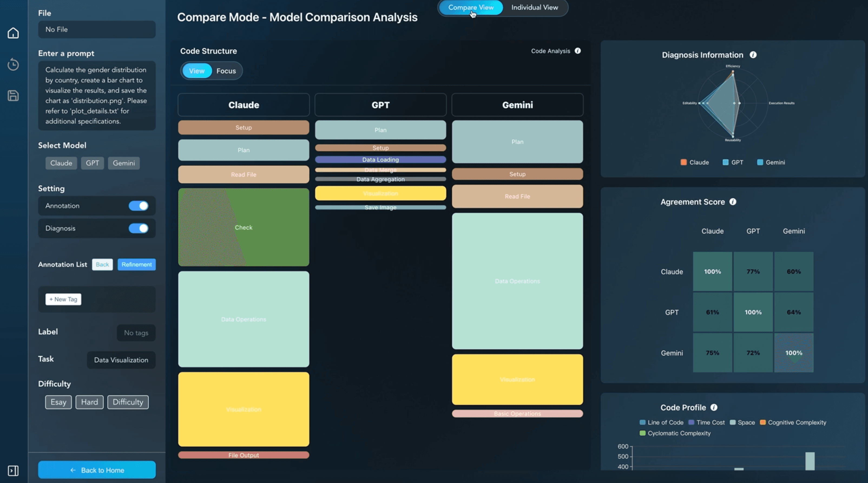Image resolution: width=868 pixels, height=483 pixels.
Task: Select the Compare View tab
Action: point(471,7)
